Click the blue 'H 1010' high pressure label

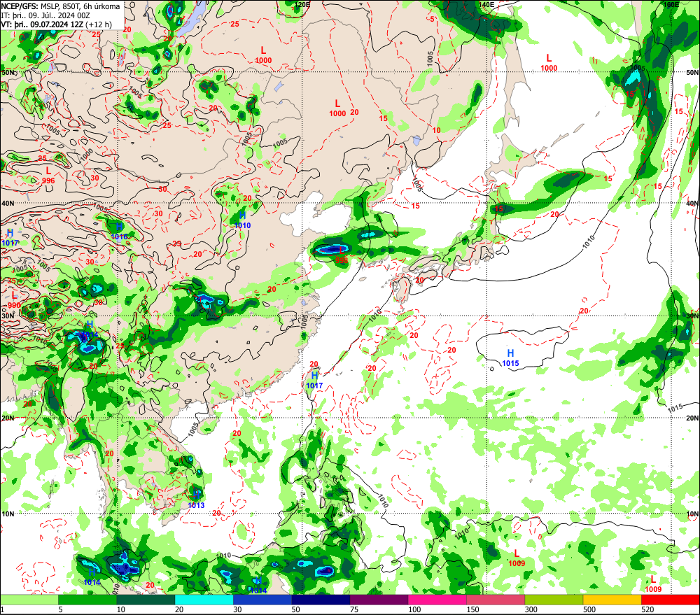point(242,220)
